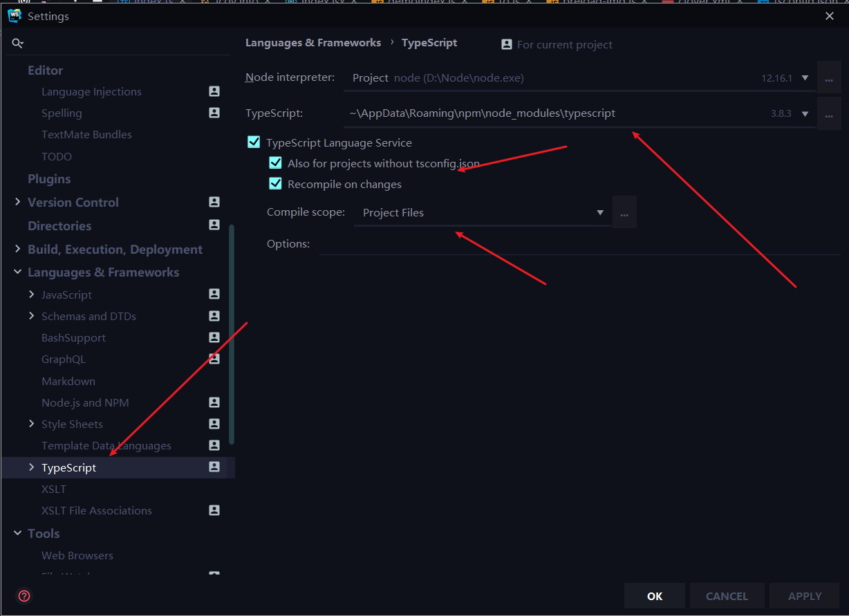Click WebStorm logo in Settings title bar

(x=15, y=15)
